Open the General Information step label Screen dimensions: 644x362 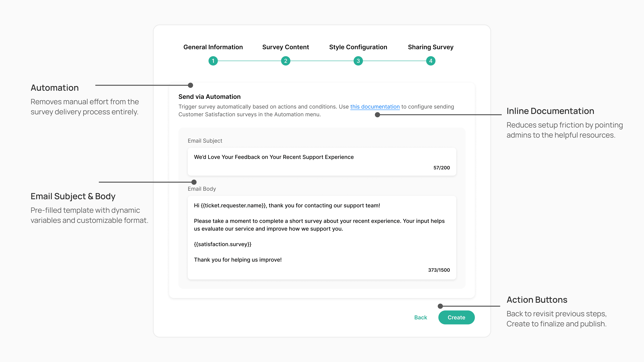click(213, 47)
